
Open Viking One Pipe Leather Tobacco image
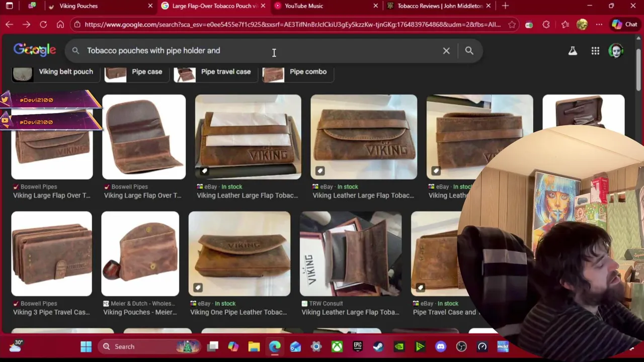pyautogui.click(x=239, y=254)
